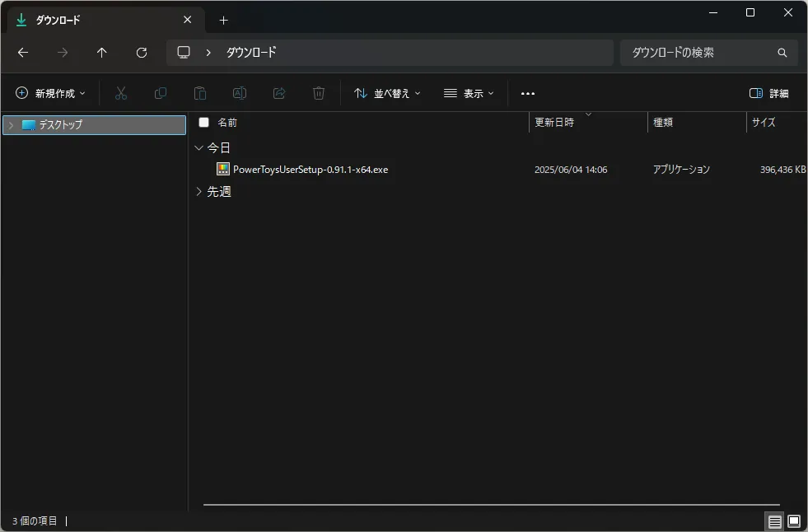
Task: Click the Paste clipboard icon
Action: tap(200, 93)
